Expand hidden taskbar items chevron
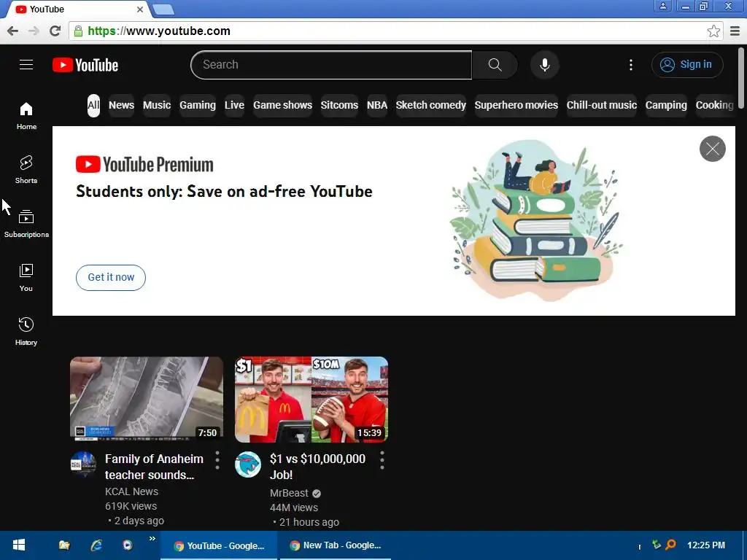Viewport: 747px width, 560px height. (152, 539)
